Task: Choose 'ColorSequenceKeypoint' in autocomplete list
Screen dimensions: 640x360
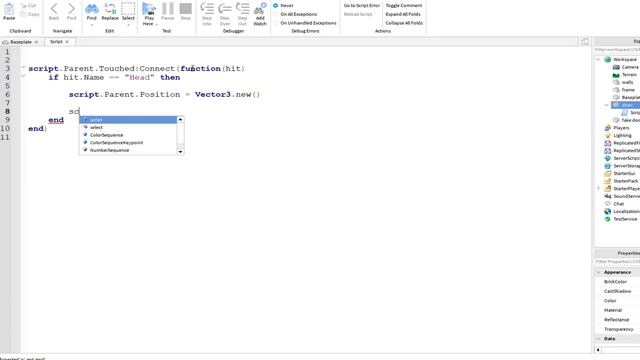Action: pos(128,142)
